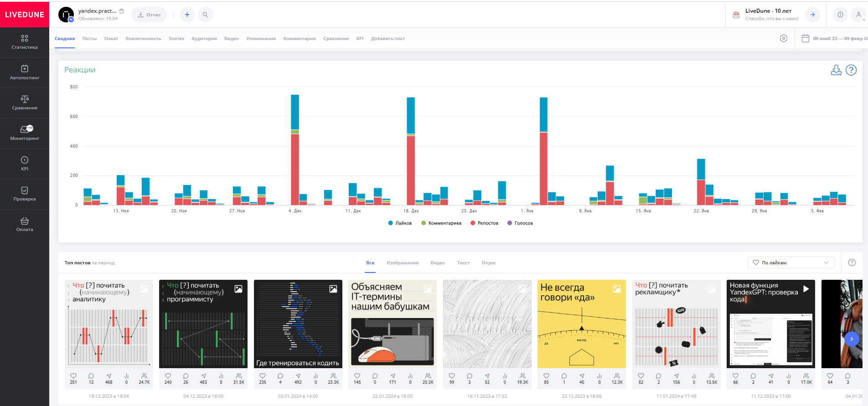Switch to the Упоминания tab
Viewport: 868px width, 406px height.
(x=261, y=39)
